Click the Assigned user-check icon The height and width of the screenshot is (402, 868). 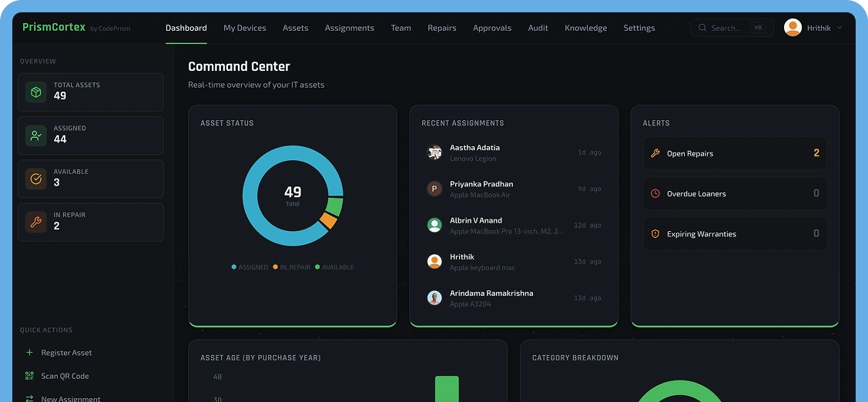coord(36,135)
